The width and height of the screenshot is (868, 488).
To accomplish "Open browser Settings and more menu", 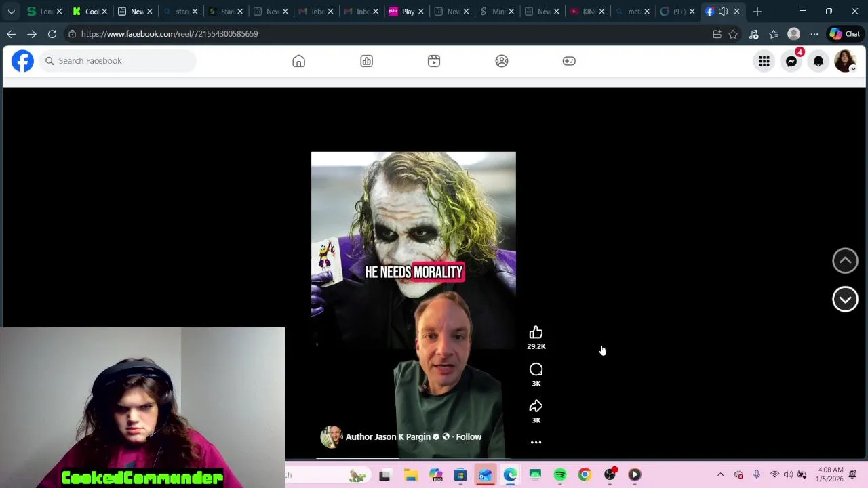I will click(814, 34).
